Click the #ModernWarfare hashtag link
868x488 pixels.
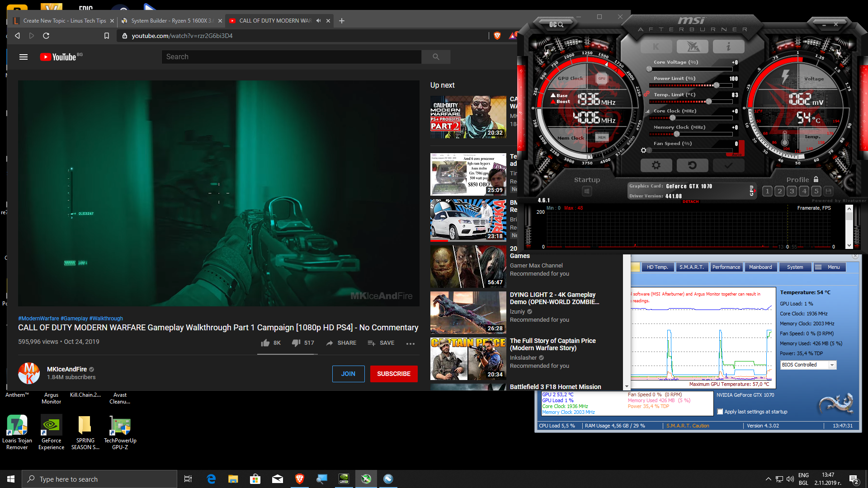tap(38, 319)
